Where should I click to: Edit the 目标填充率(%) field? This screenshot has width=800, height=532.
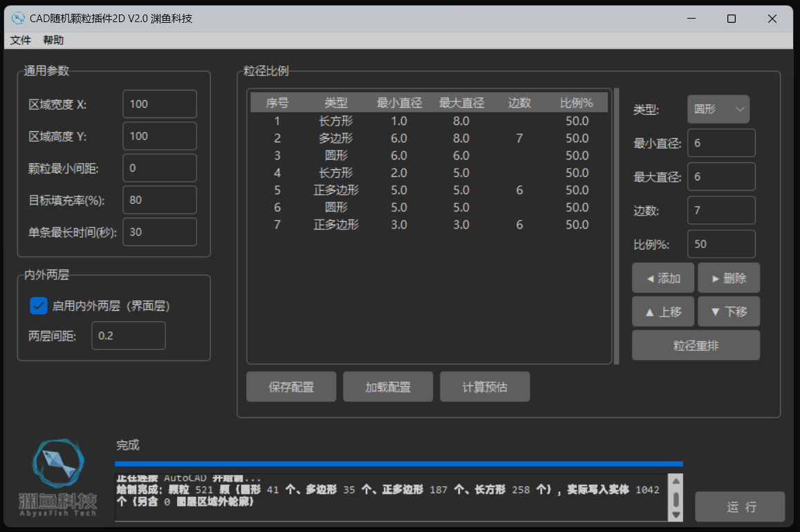click(x=160, y=200)
